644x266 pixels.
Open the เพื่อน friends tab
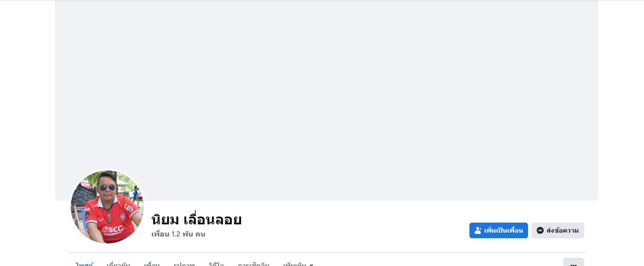click(x=152, y=264)
